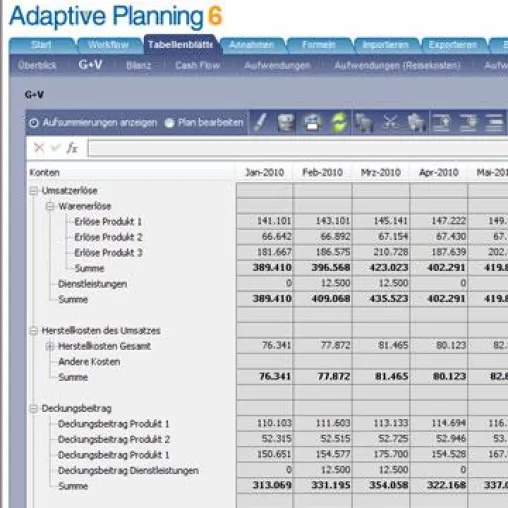508x508 pixels.
Task: Open the Start tab
Action: 42,45
